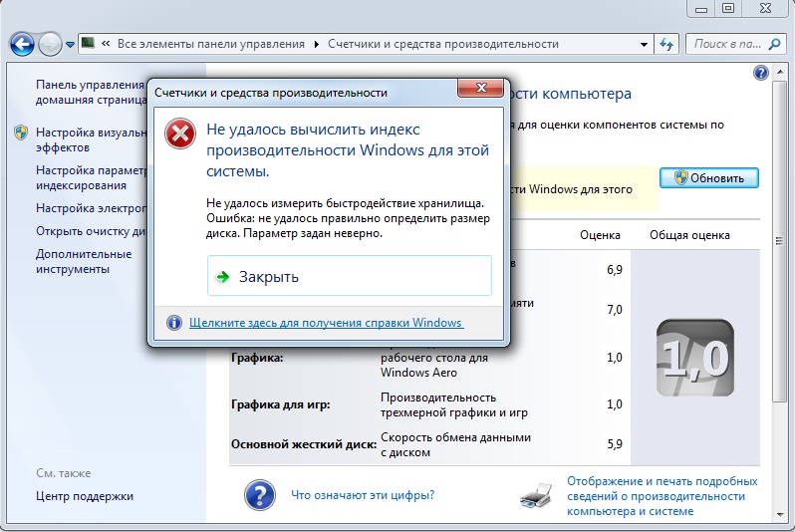
Task: Click the 7,0 score value
Action: pos(615,310)
